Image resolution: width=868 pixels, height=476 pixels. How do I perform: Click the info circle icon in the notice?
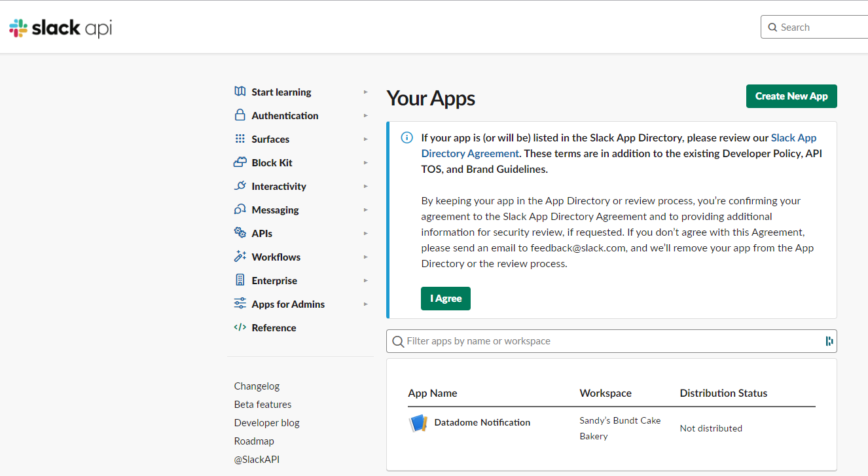tap(407, 137)
